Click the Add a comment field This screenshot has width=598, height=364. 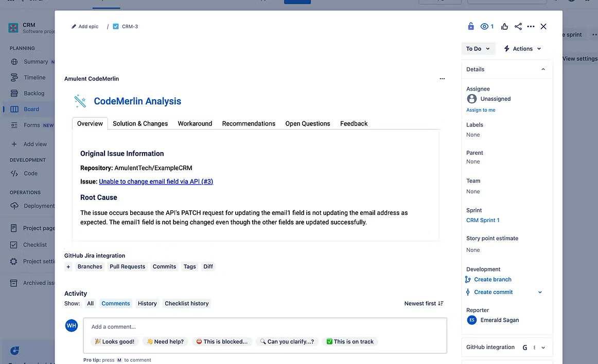(x=265, y=327)
